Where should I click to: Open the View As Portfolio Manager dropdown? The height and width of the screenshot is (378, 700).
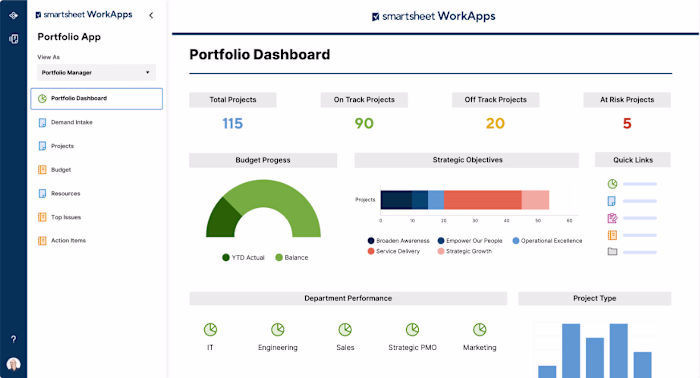(96, 72)
